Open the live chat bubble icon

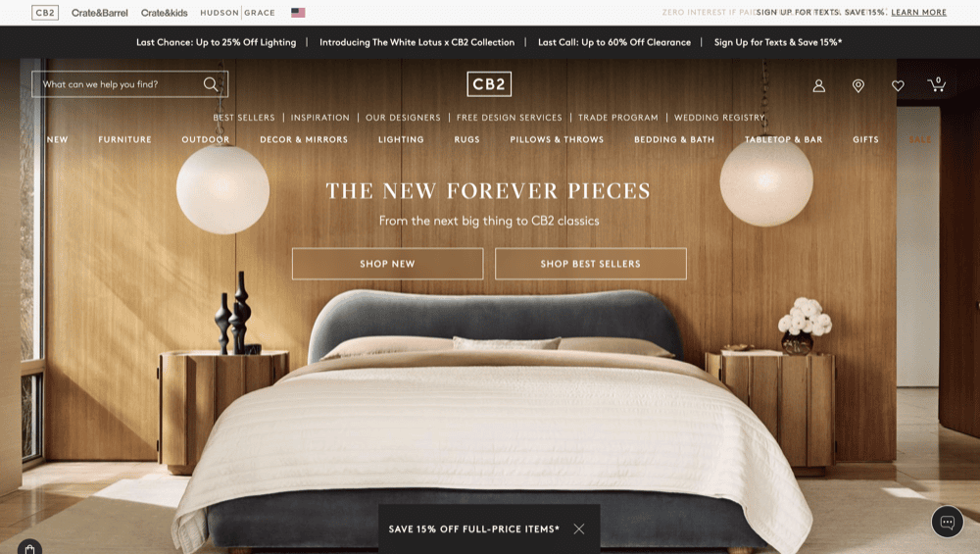pyautogui.click(x=948, y=522)
